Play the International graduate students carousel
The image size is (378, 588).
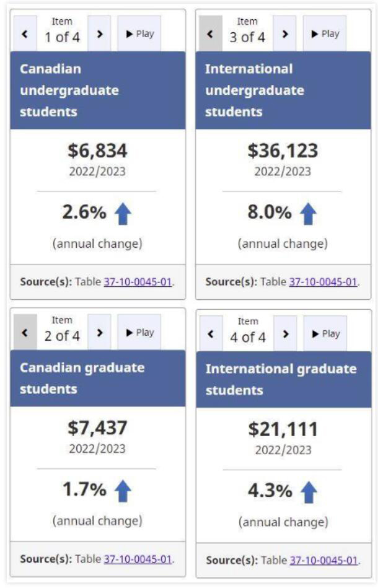tap(325, 334)
